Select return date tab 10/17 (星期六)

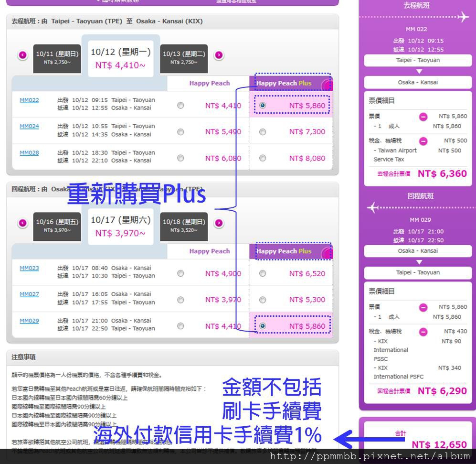pos(120,227)
